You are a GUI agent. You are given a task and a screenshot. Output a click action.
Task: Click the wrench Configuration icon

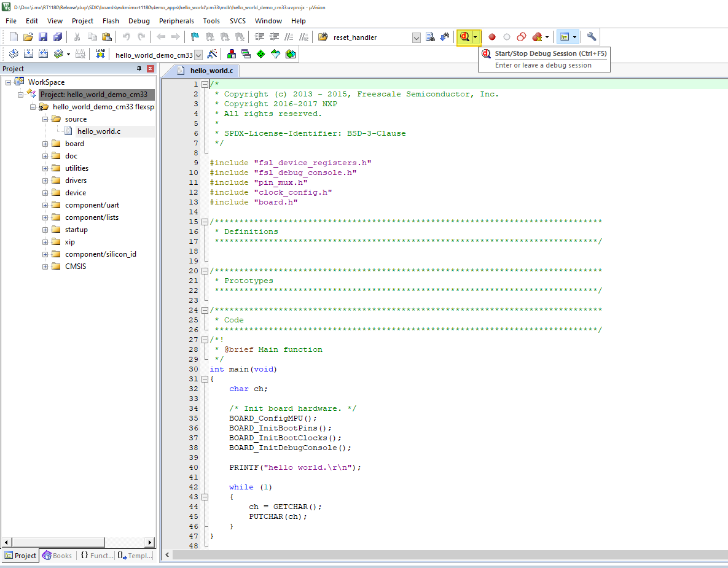point(592,37)
